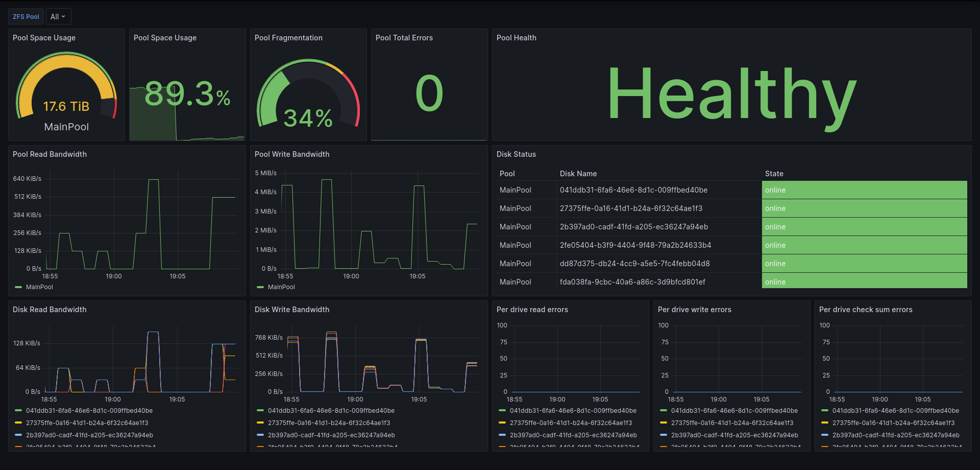Toggle 2b397ad0 series in Disk Write Bandwidth legend
The image size is (980, 470).
331,435
